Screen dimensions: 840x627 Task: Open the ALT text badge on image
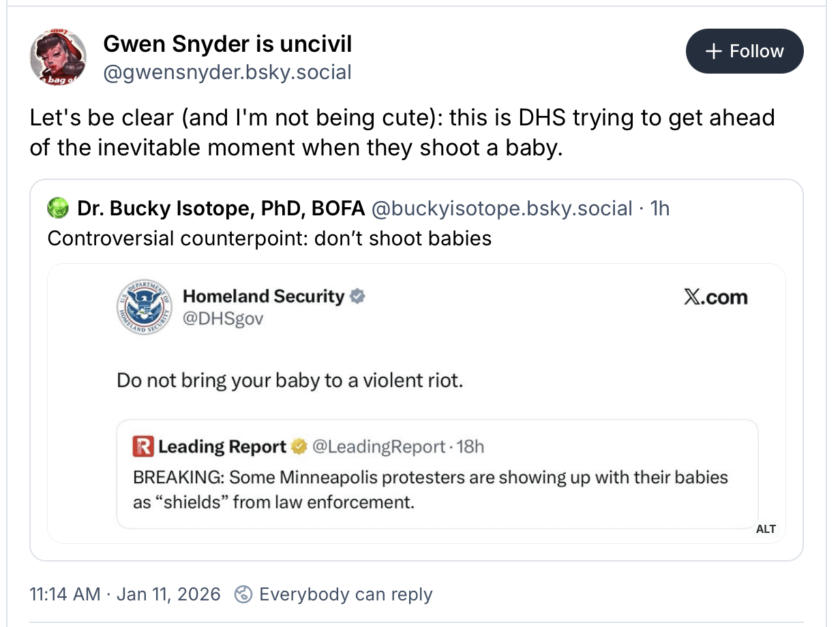point(766,529)
